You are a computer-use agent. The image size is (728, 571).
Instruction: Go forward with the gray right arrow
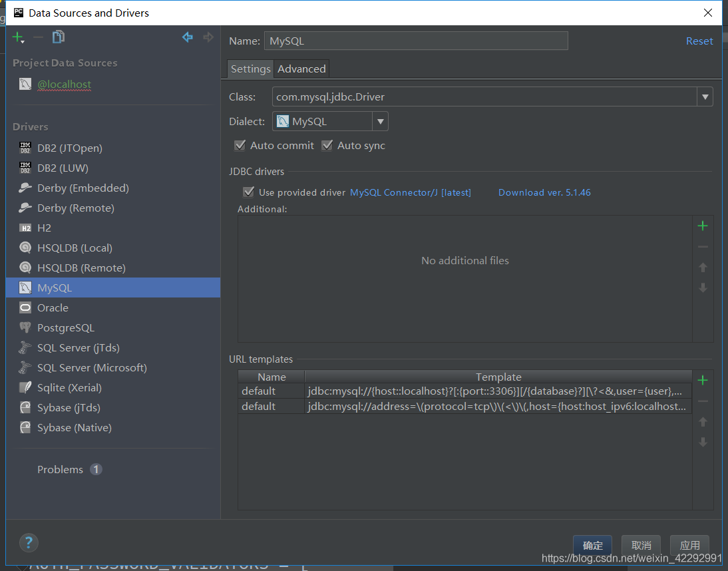(x=208, y=37)
